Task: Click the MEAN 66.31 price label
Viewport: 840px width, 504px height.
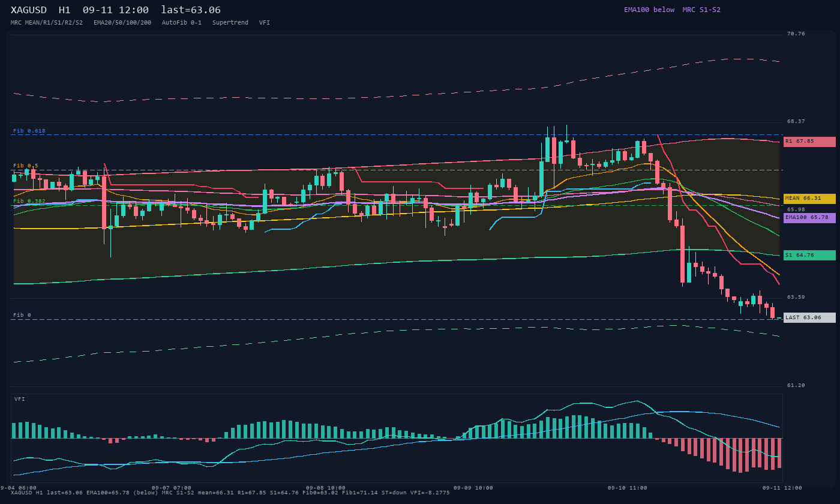Action: (x=809, y=199)
